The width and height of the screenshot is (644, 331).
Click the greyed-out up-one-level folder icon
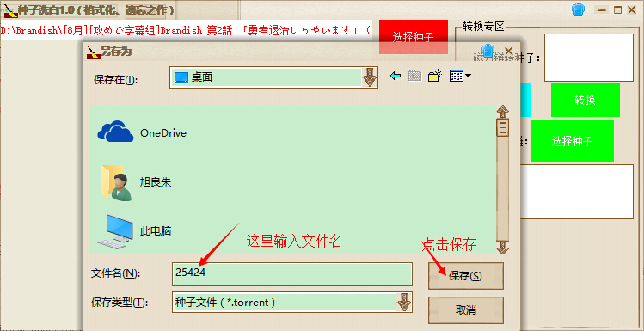[414, 76]
